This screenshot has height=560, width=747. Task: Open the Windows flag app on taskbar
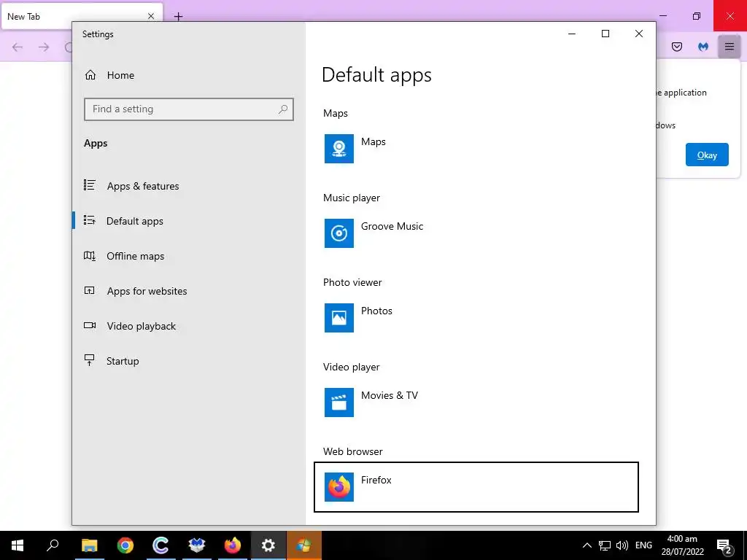304,545
